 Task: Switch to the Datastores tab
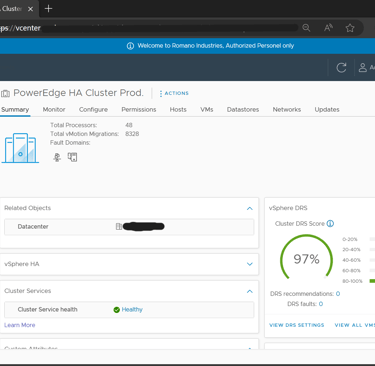[243, 110]
